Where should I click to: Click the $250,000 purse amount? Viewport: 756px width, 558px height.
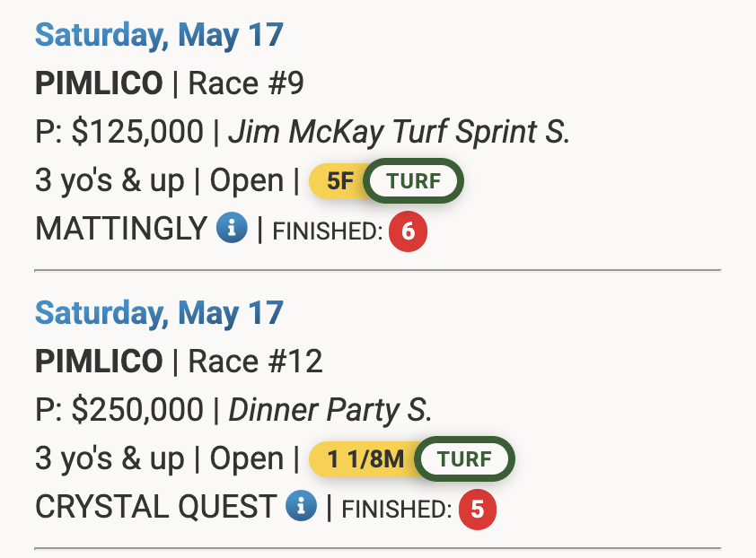(x=137, y=409)
